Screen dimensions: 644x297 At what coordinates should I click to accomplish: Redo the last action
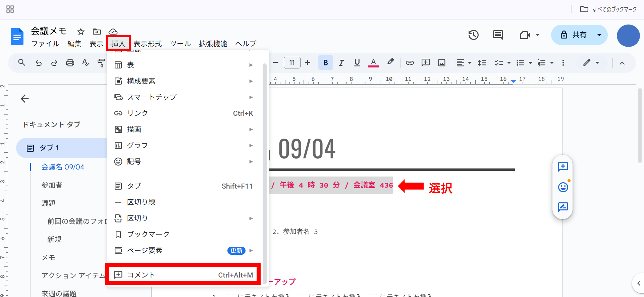click(54, 63)
